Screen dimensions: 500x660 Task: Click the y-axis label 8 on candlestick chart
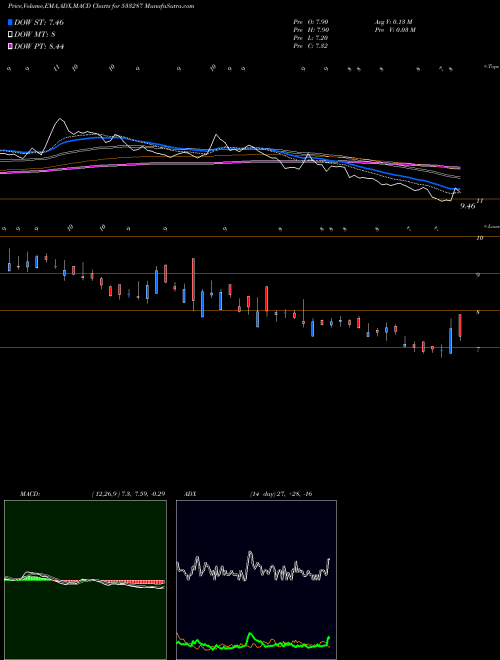coord(478,313)
